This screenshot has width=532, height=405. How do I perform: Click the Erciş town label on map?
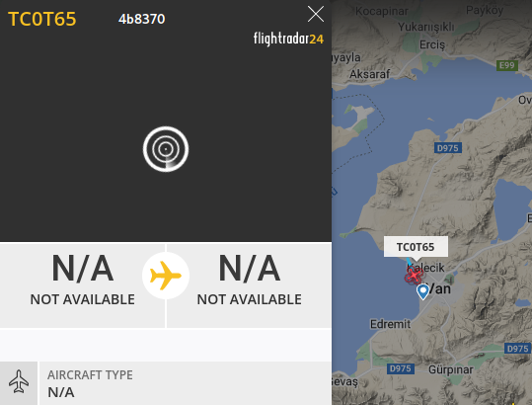pyautogui.click(x=432, y=44)
